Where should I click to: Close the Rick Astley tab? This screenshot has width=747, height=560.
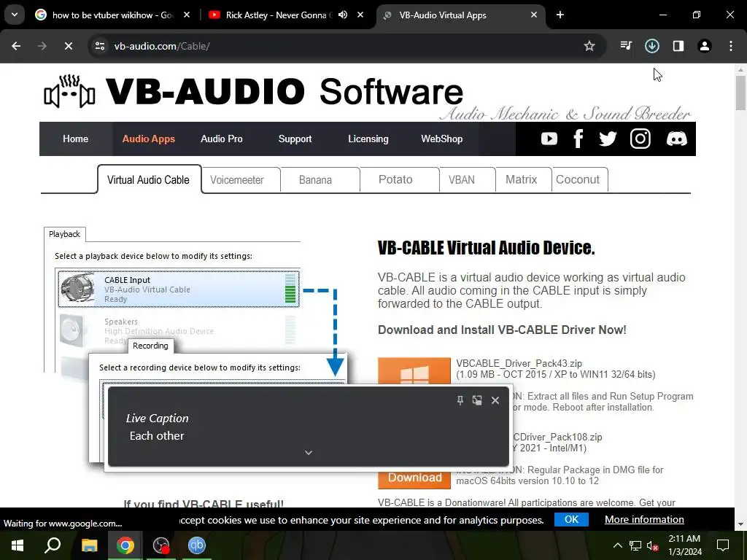click(360, 15)
